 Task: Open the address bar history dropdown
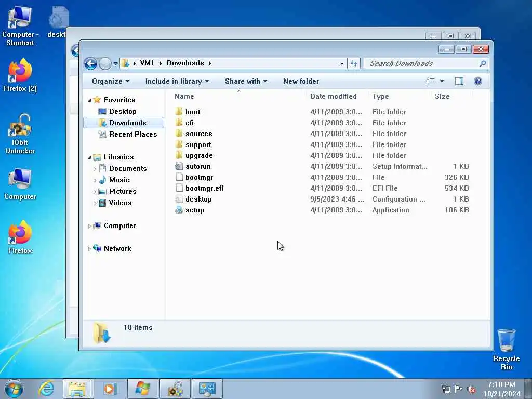click(342, 63)
